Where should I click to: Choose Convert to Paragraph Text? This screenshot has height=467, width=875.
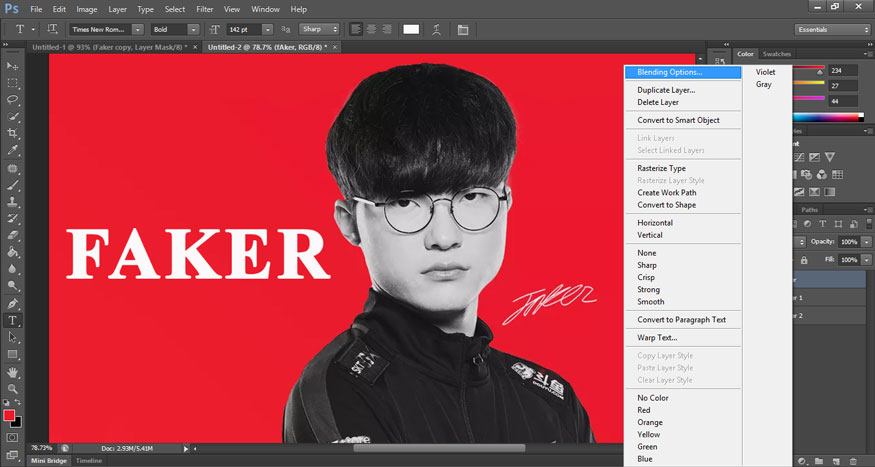tap(682, 320)
